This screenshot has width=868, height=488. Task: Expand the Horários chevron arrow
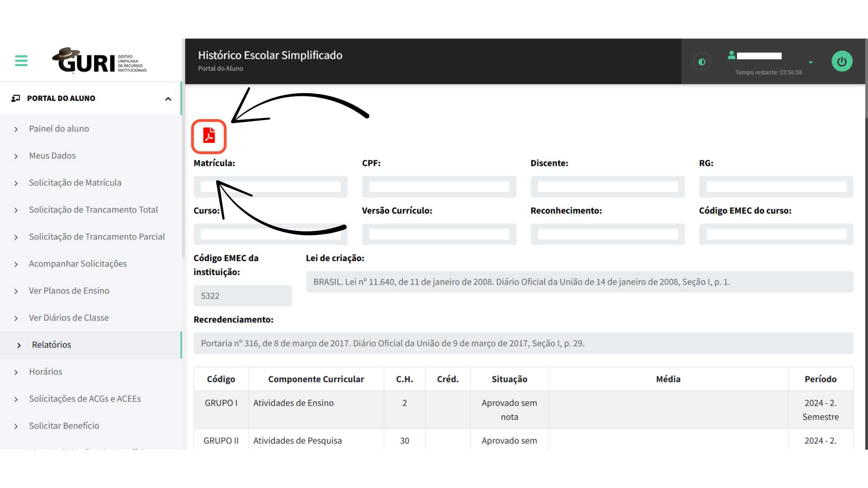[x=16, y=372]
